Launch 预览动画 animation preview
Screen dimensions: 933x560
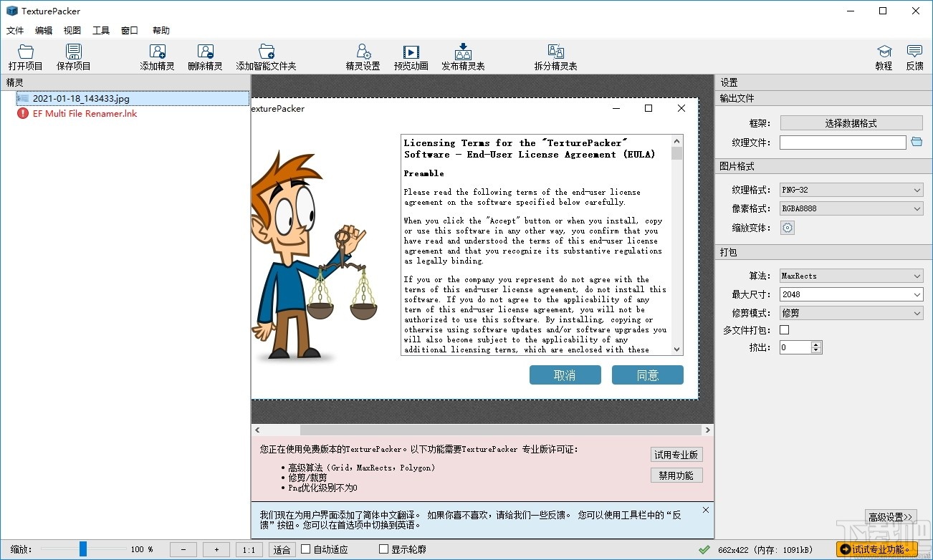(411, 57)
